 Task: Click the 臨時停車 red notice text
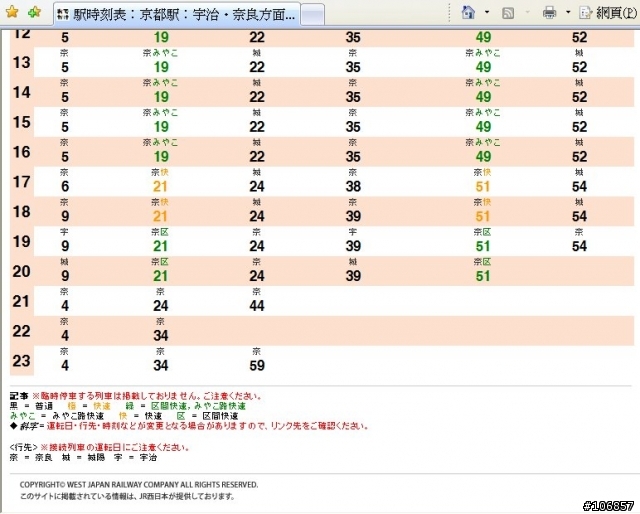pos(147,396)
